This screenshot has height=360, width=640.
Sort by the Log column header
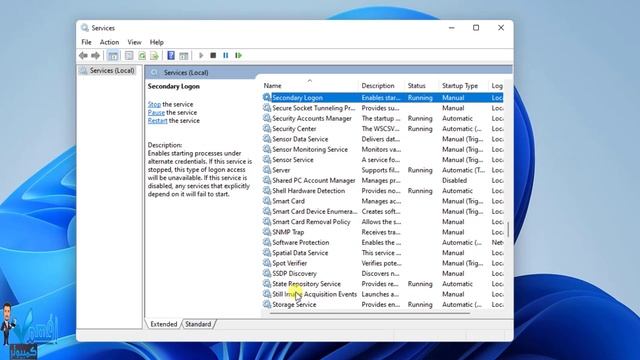[x=497, y=86]
